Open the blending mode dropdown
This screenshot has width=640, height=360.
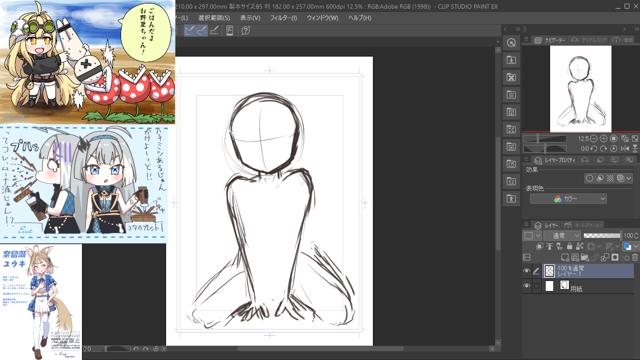click(562, 236)
